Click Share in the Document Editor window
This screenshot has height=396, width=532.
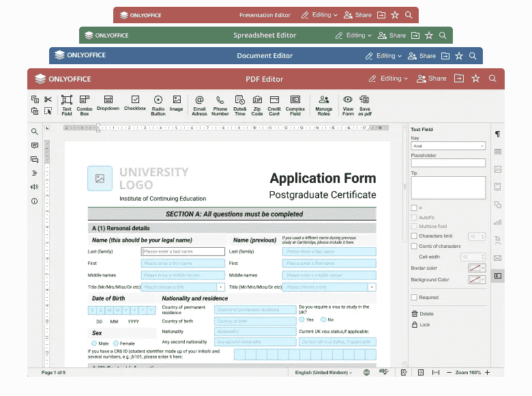[422, 56]
